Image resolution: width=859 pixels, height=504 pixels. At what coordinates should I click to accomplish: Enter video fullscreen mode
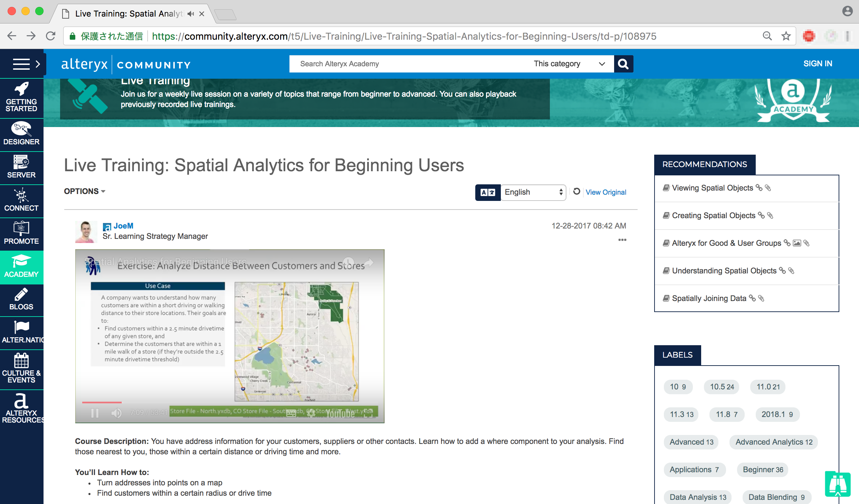[369, 413]
